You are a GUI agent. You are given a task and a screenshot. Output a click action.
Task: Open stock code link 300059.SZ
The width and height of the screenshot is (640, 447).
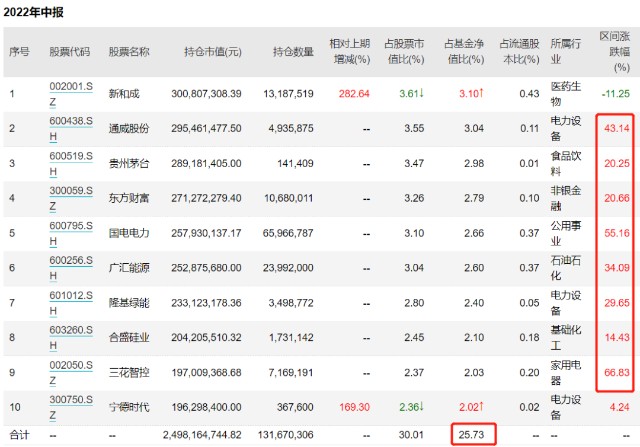click(x=71, y=198)
